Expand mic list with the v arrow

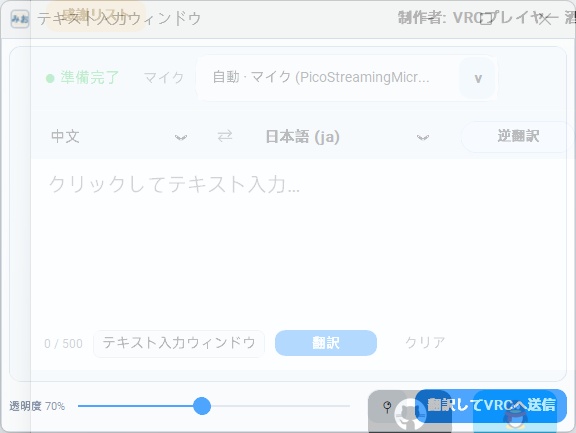[x=478, y=78]
